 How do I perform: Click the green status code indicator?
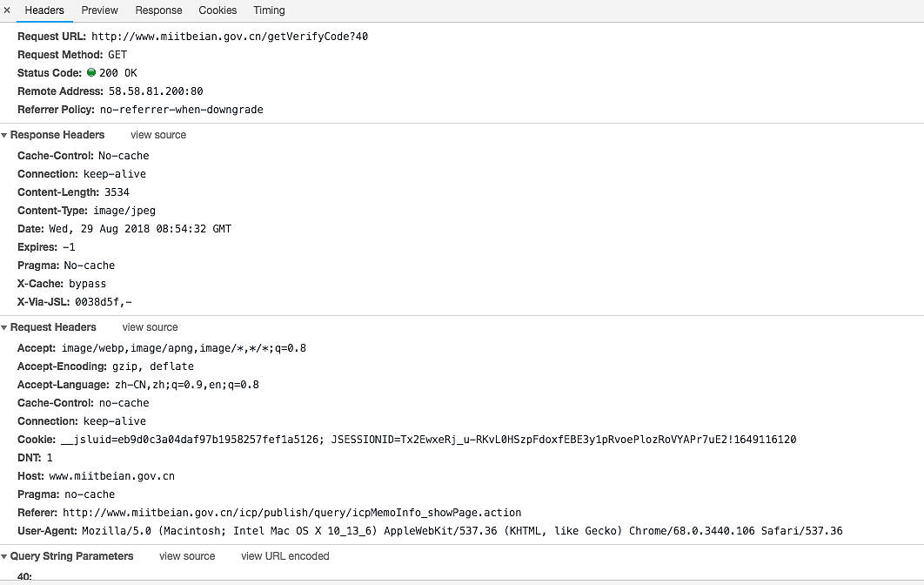[91, 73]
